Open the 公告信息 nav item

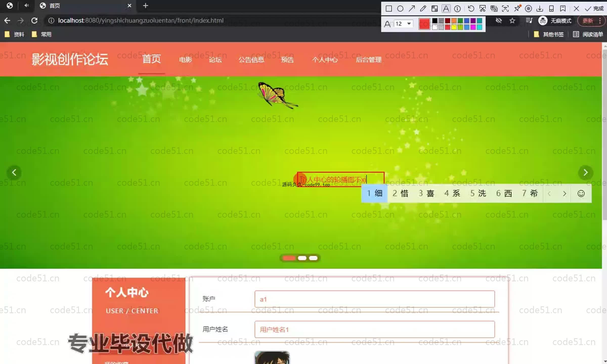(251, 60)
